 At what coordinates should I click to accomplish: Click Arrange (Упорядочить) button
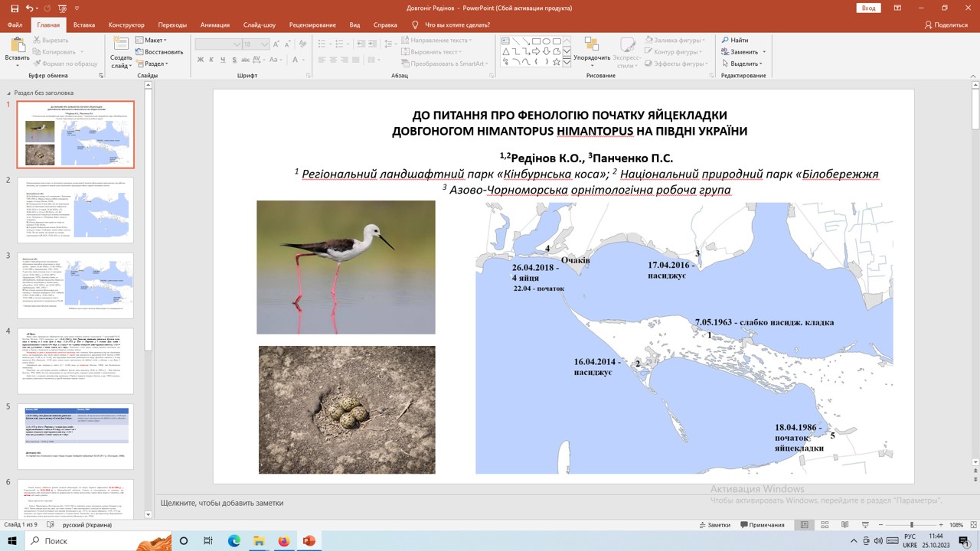coord(592,49)
